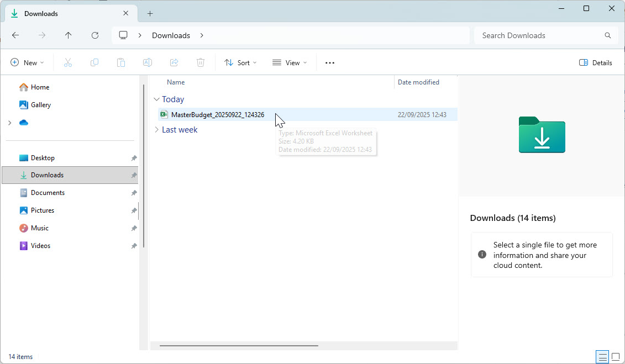The image size is (625, 364).
Task: Close the Downloads tab
Action: (x=125, y=13)
